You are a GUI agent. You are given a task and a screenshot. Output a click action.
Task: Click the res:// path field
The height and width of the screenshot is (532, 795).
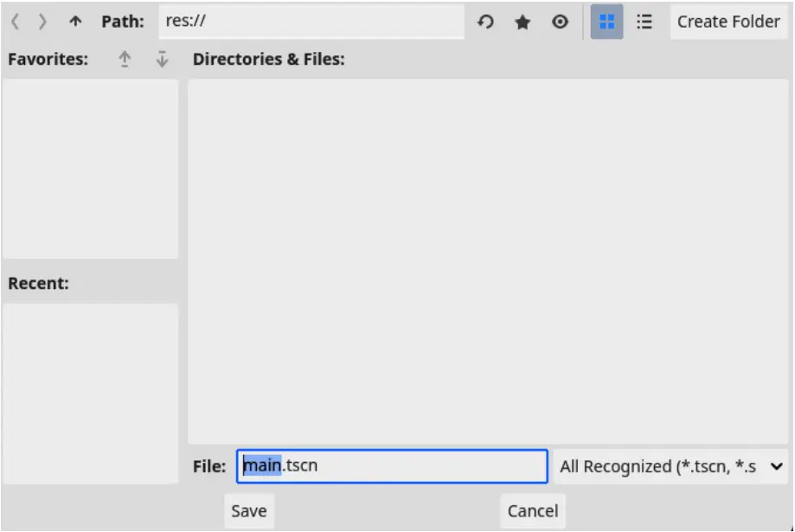tap(311, 22)
